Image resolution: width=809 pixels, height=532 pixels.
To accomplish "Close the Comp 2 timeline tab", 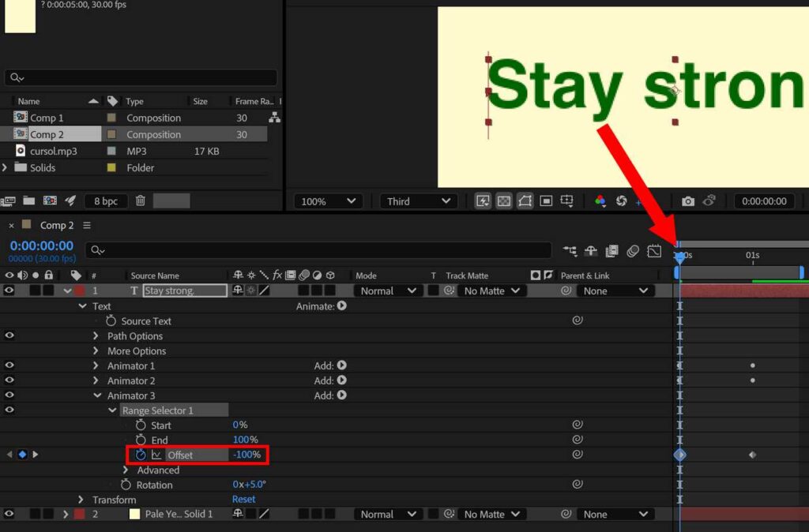I will pos(11,225).
